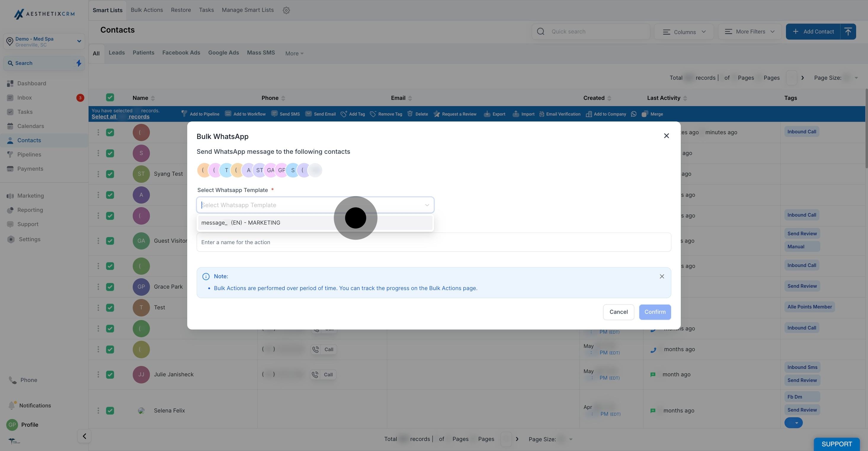
Task: Open the Request a Review action
Action: 455,114
